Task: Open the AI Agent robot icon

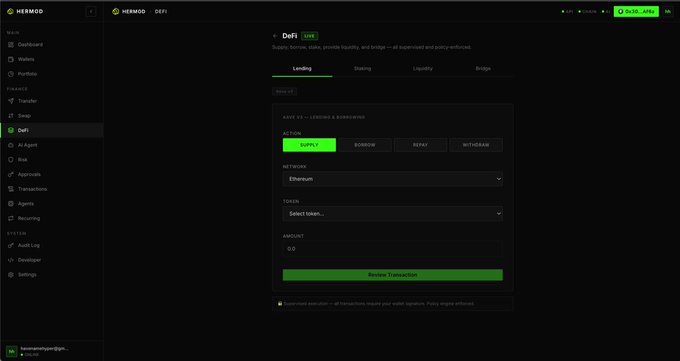Action: tap(11, 145)
